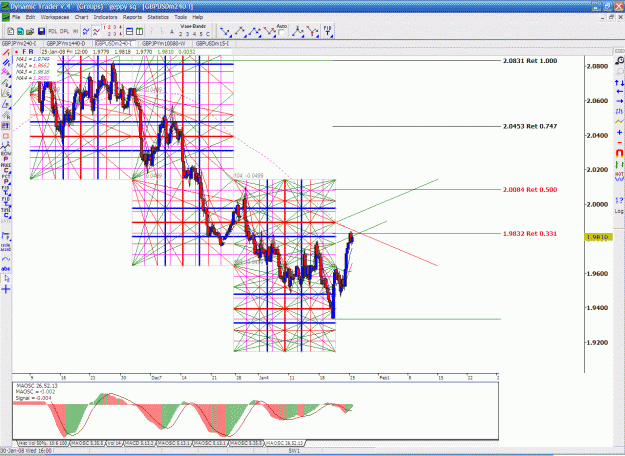Open the Workspaces menu

55,17
